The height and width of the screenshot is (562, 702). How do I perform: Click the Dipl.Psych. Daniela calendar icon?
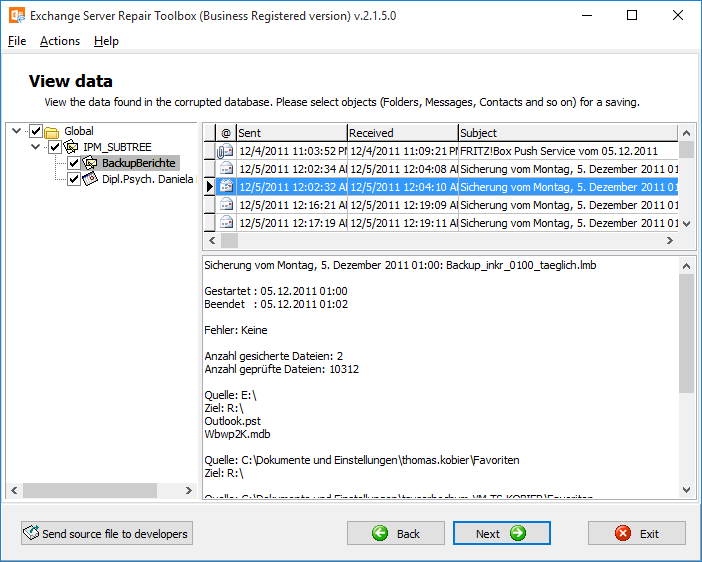click(90, 179)
